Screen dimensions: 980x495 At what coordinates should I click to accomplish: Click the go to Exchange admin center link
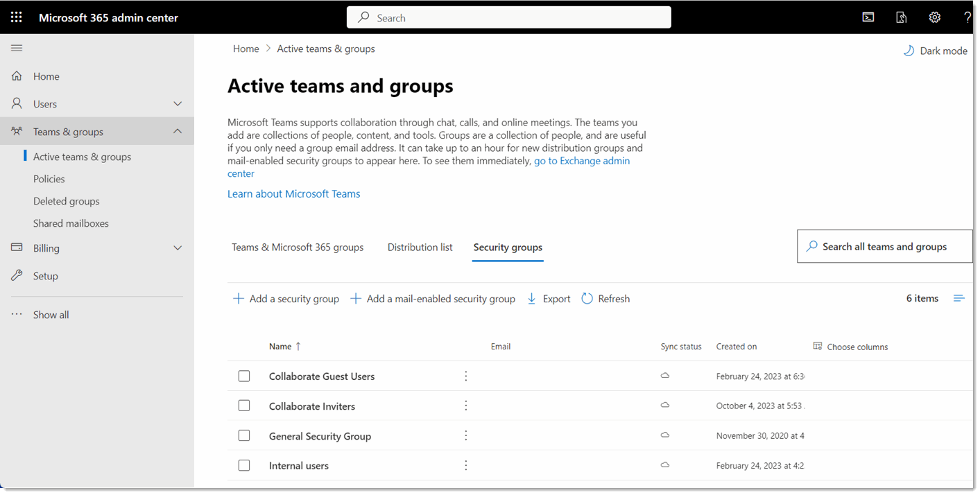tap(582, 160)
